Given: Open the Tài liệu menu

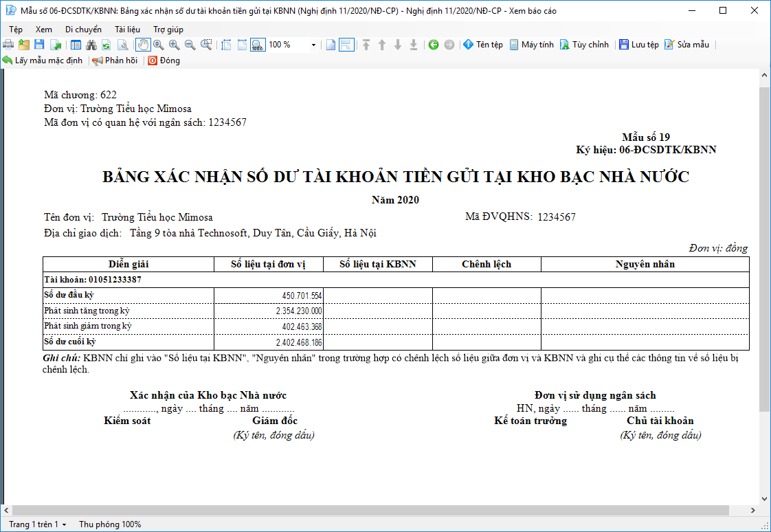Looking at the screenshot, I should click(127, 30).
